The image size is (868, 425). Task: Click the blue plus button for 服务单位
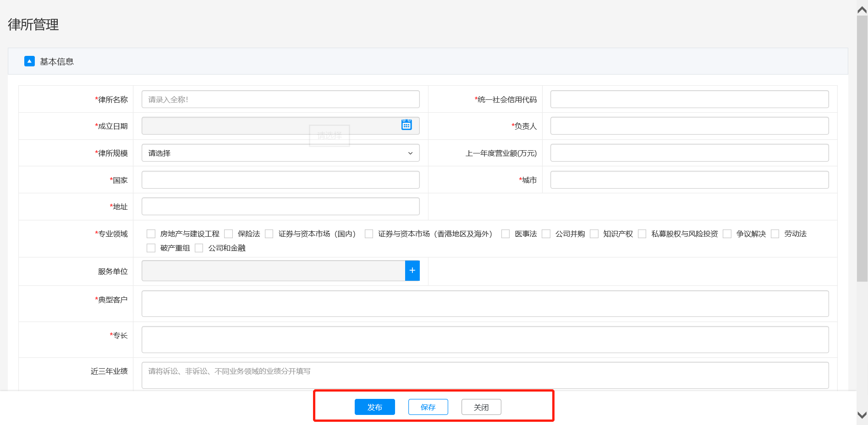412,271
